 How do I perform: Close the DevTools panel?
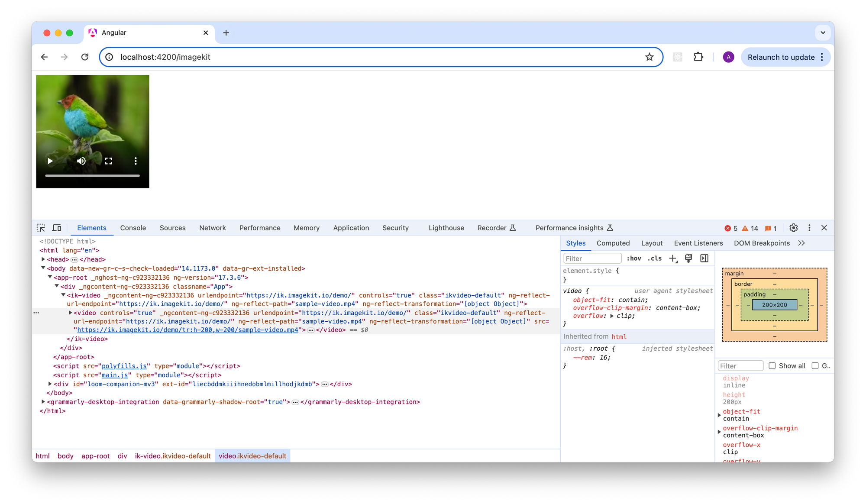click(824, 228)
